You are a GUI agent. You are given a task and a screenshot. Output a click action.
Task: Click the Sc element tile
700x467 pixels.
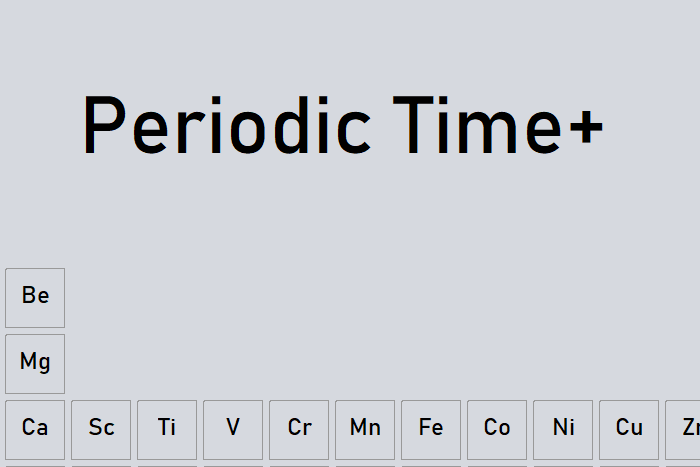[101, 429]
